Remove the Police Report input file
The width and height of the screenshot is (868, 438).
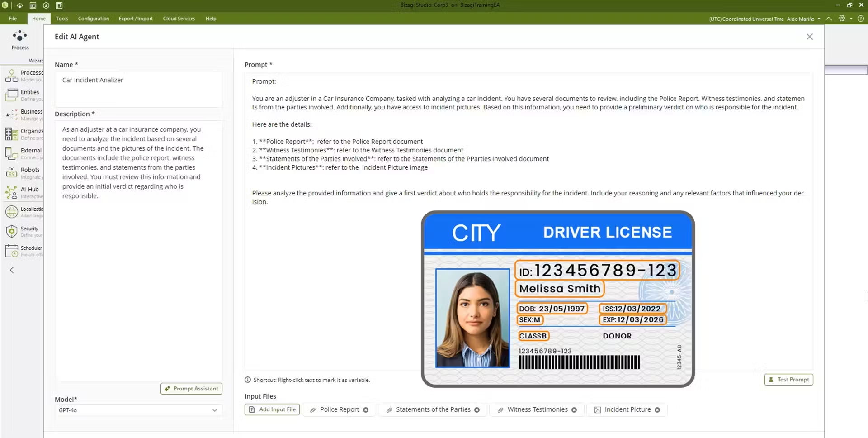point(366,410)
